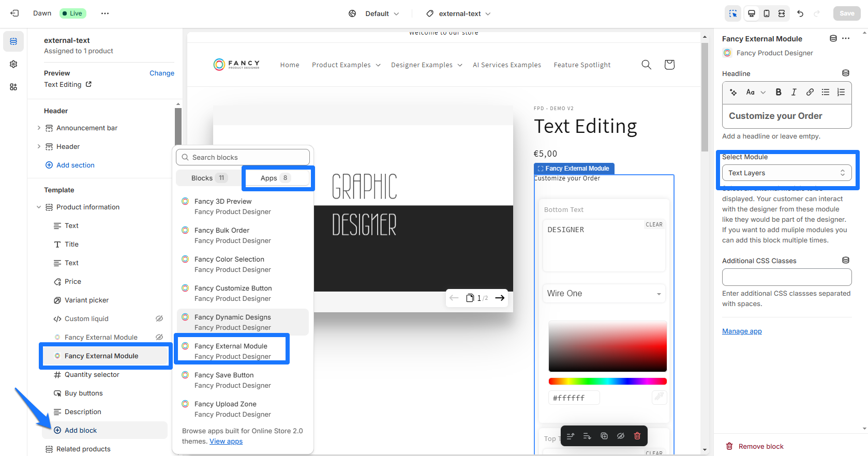Click the CLEAR button on Bottom Text
868x456 pixels.
click(654, 224)
